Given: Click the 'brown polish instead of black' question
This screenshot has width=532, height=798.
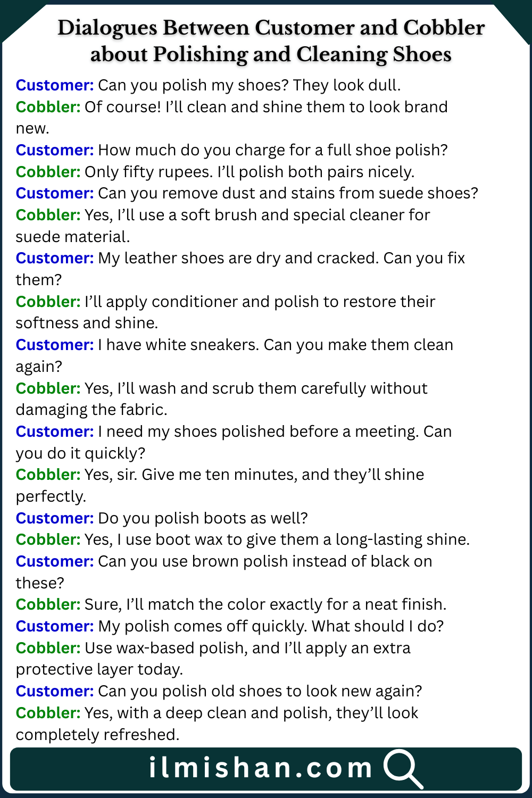Looking at the screenshot, I should click(x=265, y=561).
